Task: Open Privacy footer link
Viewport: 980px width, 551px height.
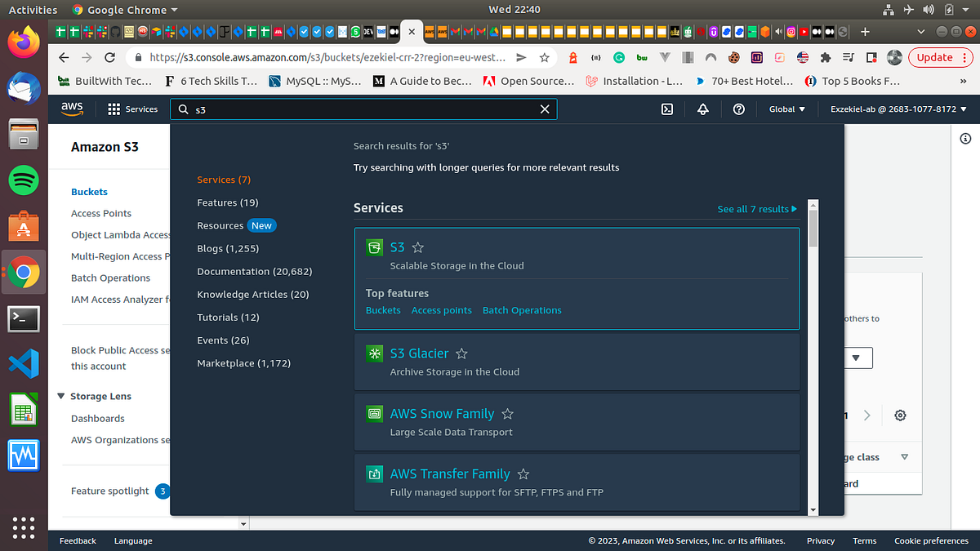Action: click(821, 540)
